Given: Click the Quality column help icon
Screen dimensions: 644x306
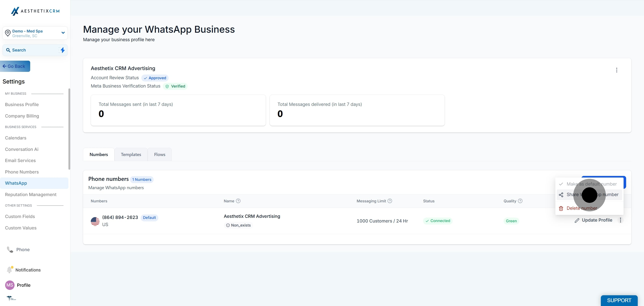Looking at the screenshot, I should (520, 201).
